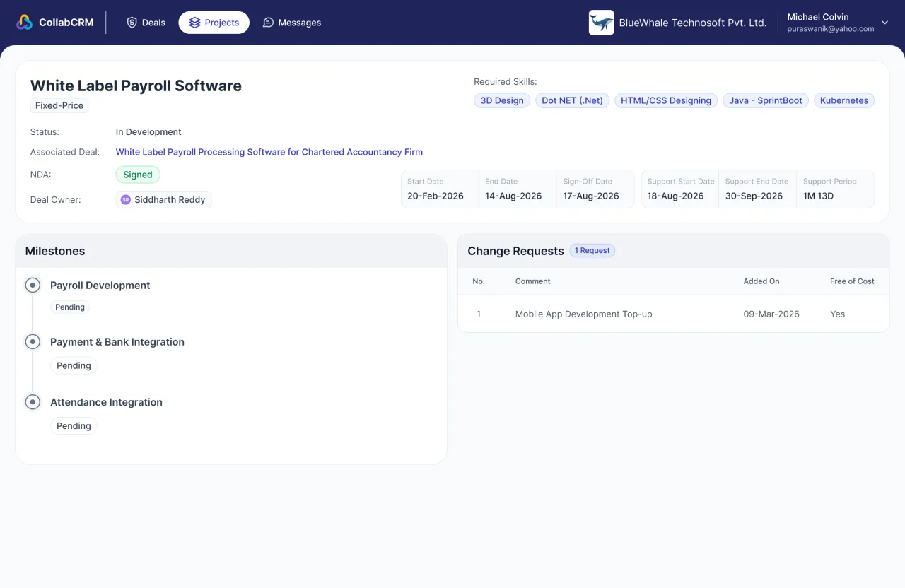Click the Mobile App Development Top-up comment

[x=584, y=314]
